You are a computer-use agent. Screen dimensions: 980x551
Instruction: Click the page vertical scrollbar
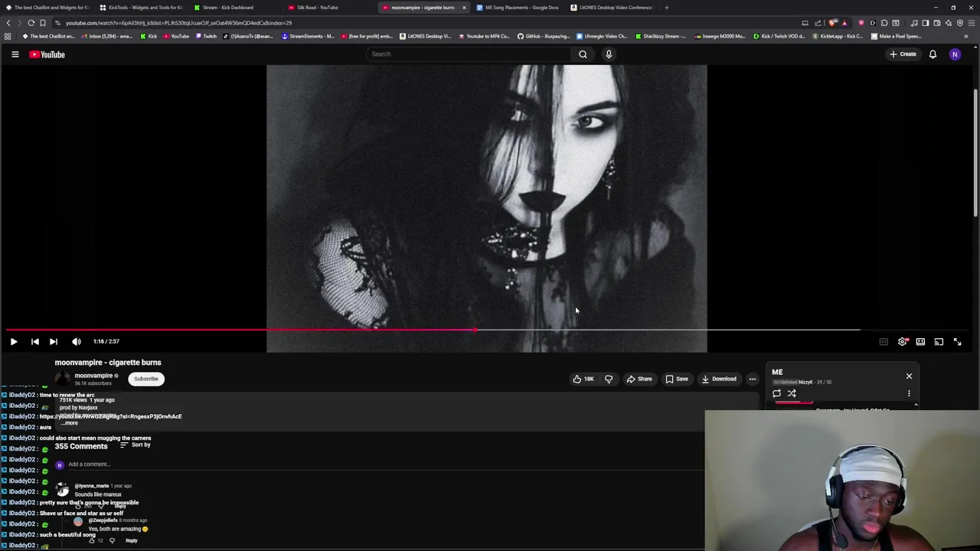click(975, 153)
